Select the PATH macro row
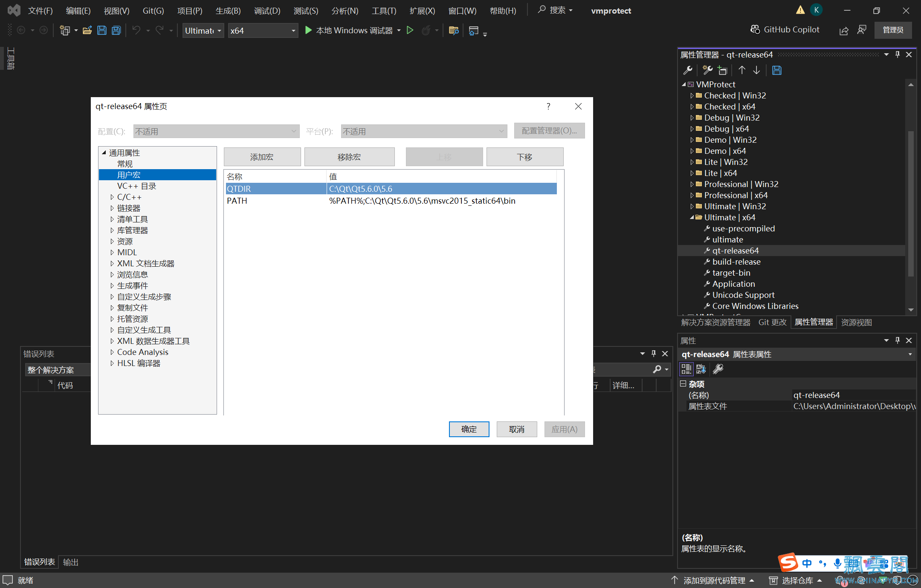Viewport: 921px width, 588px height. pyautogui.click(x=391, y=201)
